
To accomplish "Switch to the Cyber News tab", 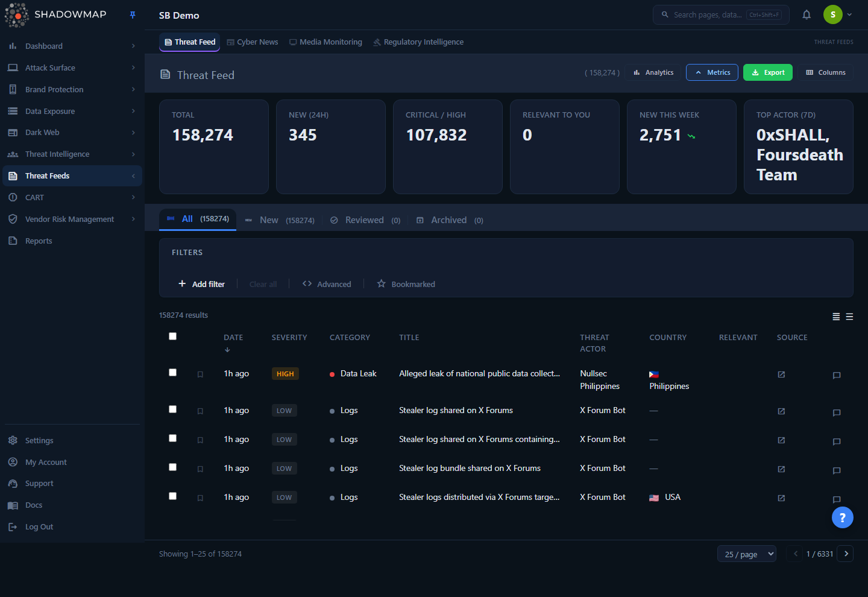I will 253,42.
